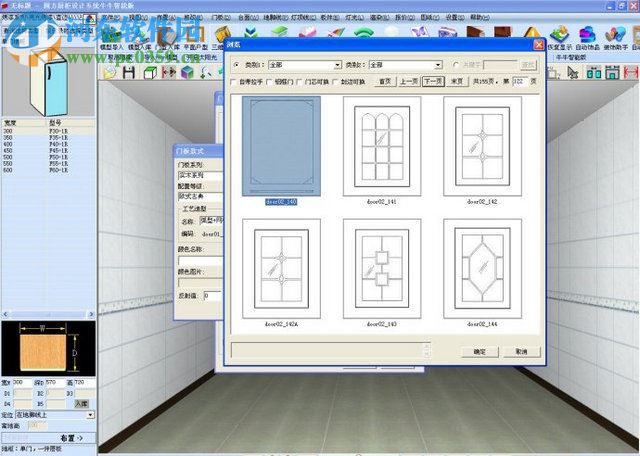Screen dimensions: 640x456
Task: Select the 600 F60-1R list row
Action: point(48,170)
